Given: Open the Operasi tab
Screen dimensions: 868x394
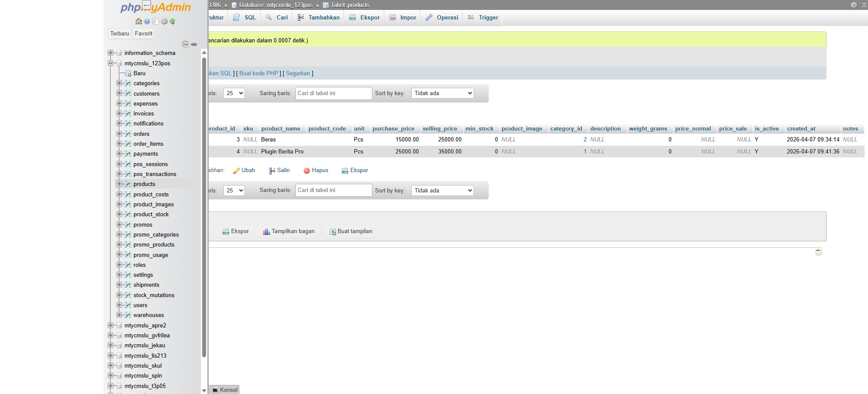Looking at the screenshot, I should click(x=442, y=18).
